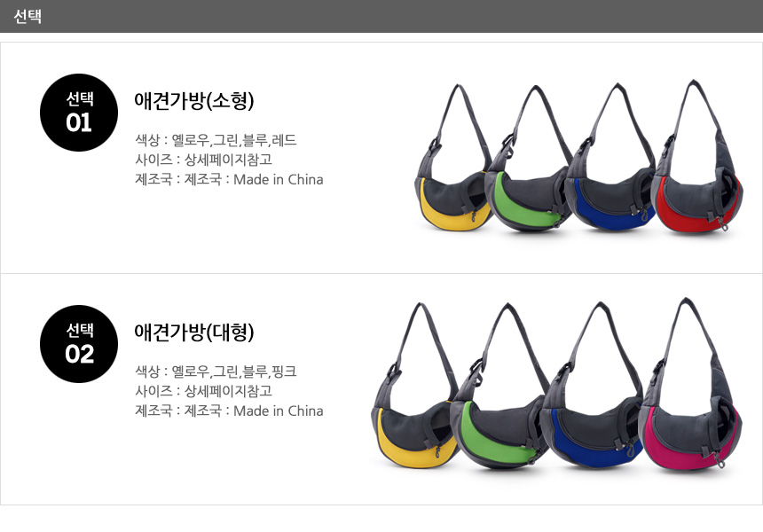
Task: Select the small red pet sling bag
Action: 698,156
